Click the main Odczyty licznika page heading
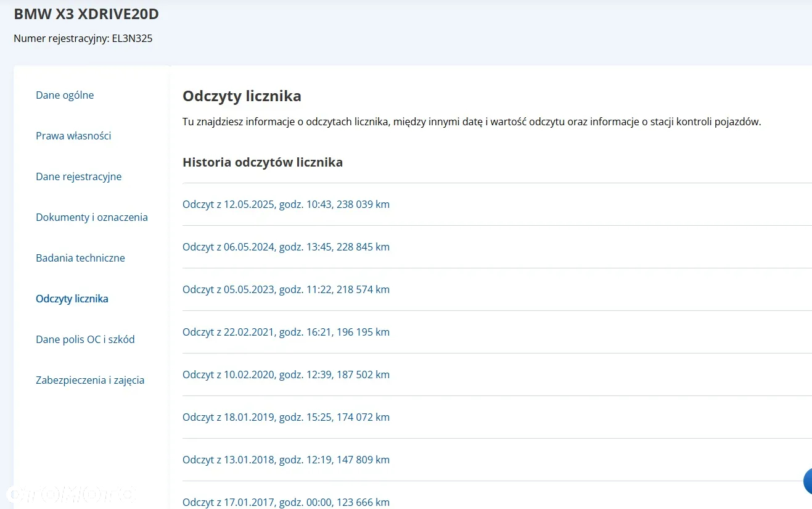This screenshot has width=812, height=509. coord(242,96)
